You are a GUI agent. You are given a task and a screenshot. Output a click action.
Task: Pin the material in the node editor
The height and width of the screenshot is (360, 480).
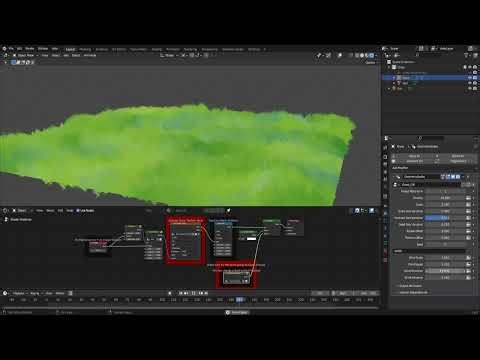[229, 210]
